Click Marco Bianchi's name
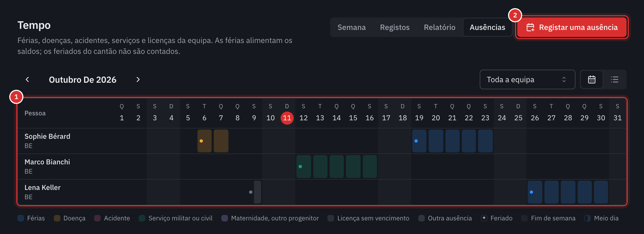 click(47, 162)
